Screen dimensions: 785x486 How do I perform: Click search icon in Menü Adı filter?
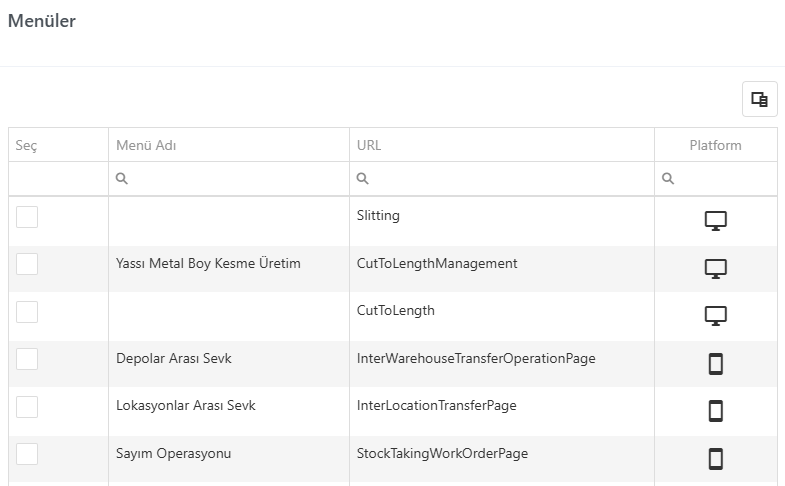pos(122,178)
